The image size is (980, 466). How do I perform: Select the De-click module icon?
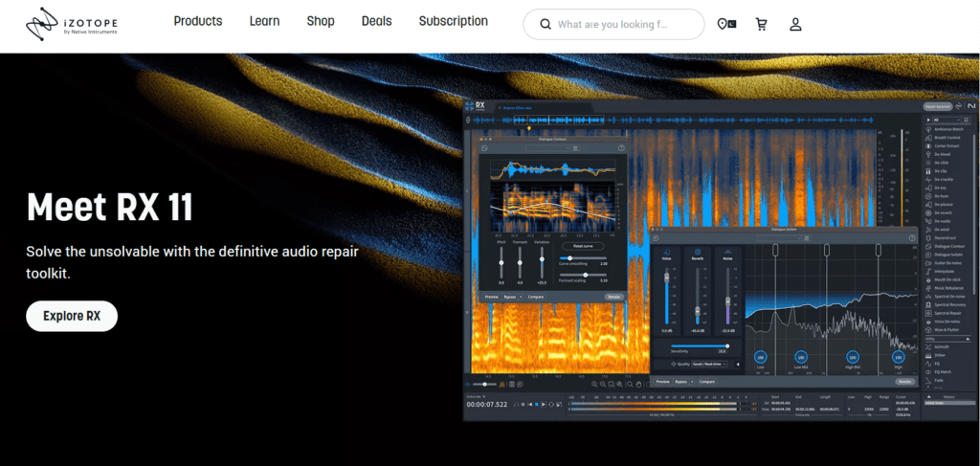pyautogui.click(x=928, y=163)
